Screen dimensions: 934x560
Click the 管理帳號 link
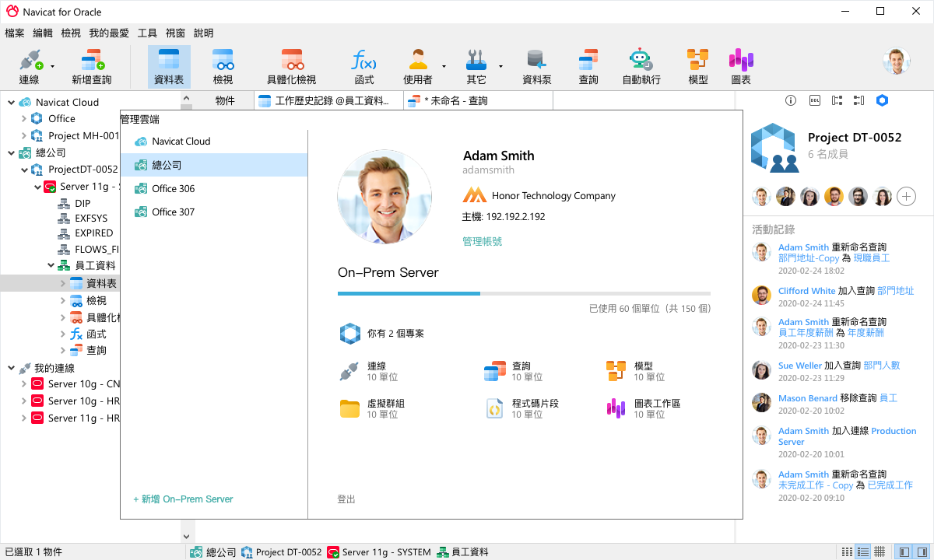[483, 241]
